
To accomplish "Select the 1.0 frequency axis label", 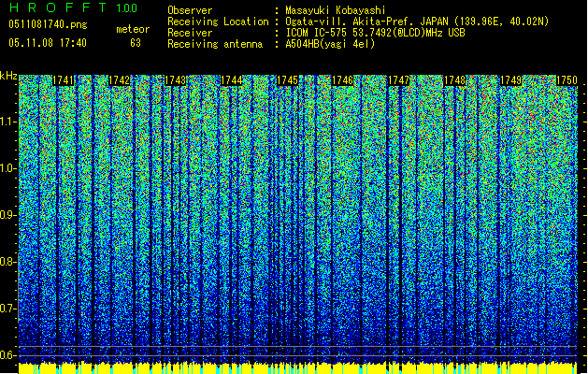I will click(8, 168).
